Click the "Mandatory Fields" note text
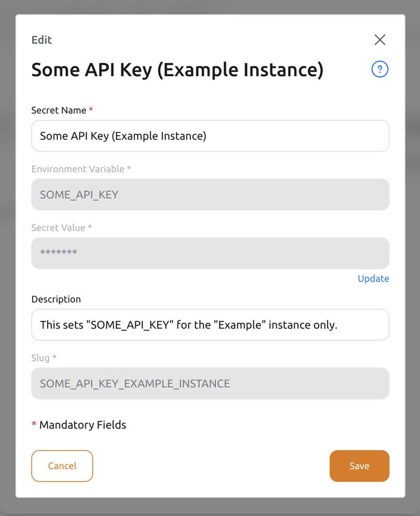This screenshot has width=420, height=516. (x=83, y=425)
